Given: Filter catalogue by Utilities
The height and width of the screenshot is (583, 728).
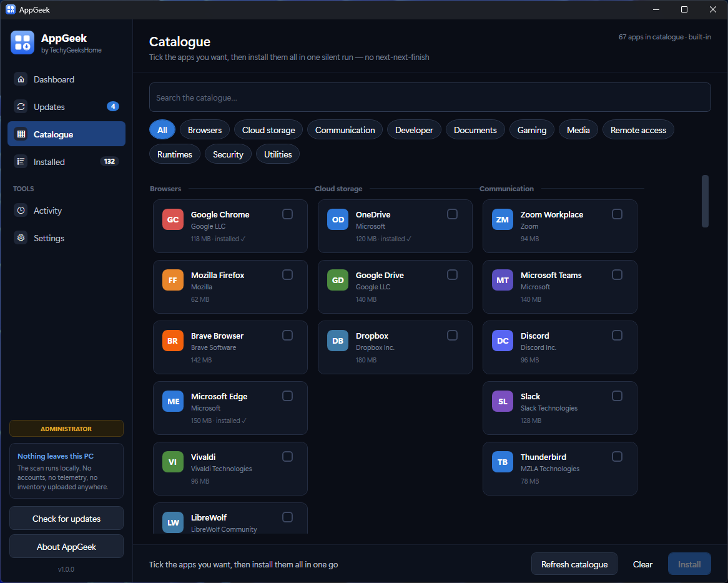Looking at the screenshot, I should 278,154.
